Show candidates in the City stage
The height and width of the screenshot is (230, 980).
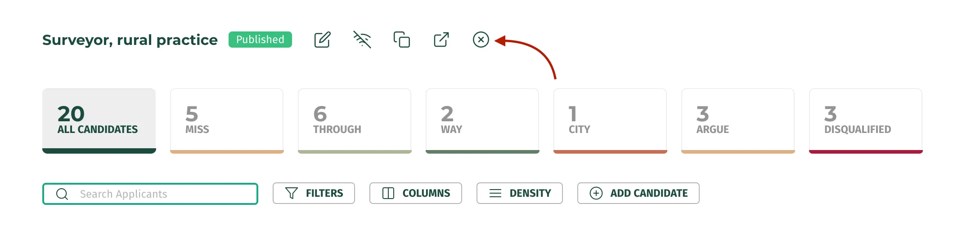pyautogui.click(x=610, y=121)
